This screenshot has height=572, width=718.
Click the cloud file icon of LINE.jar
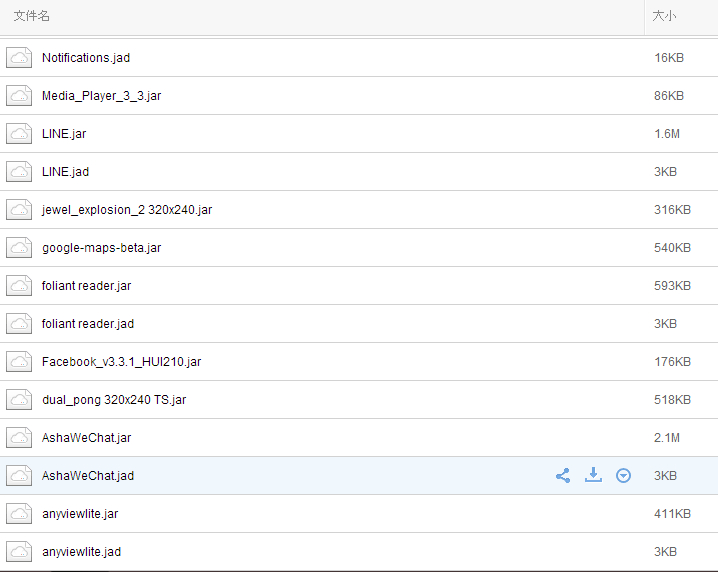pyautogui.click(x=19, y=134)
